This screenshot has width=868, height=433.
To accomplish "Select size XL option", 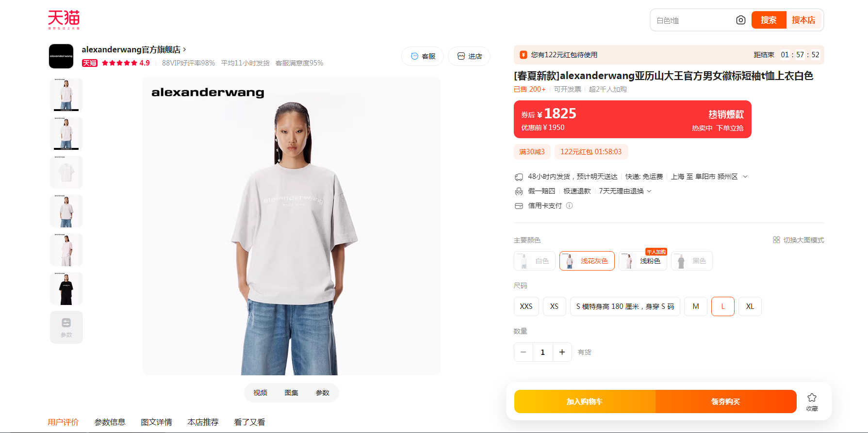I will tap(750, 306).
